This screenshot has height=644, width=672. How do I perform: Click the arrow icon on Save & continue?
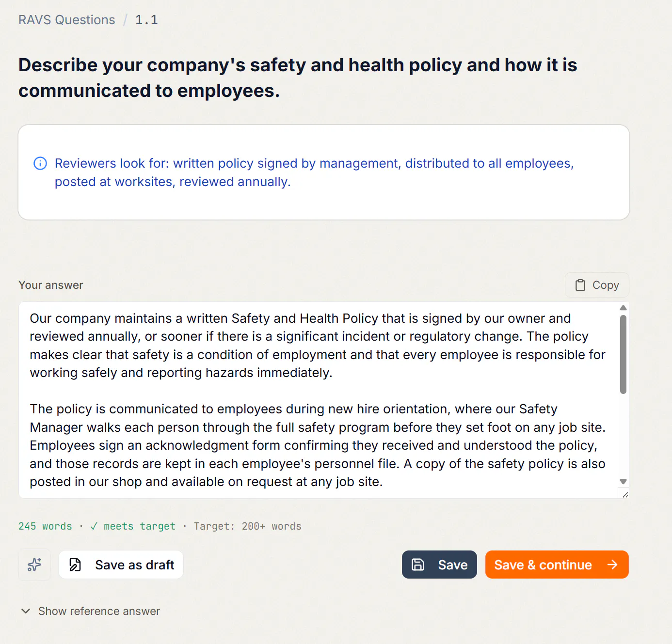(x=613, y=565)
